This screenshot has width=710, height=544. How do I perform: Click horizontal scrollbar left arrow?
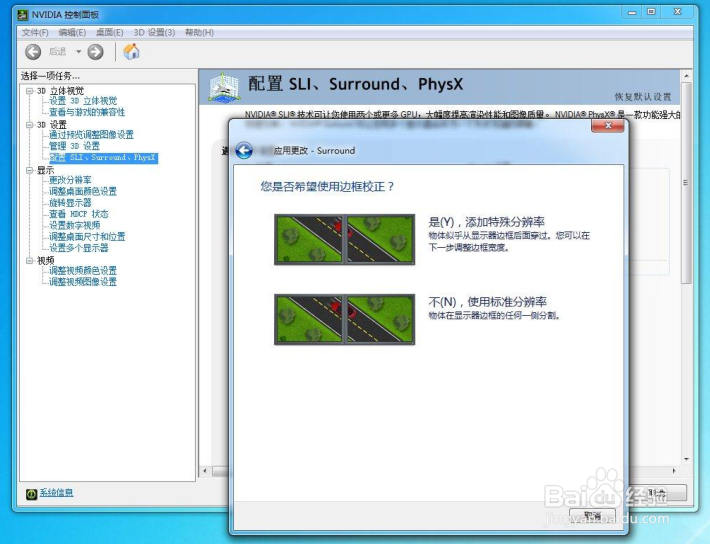point(205,471)
